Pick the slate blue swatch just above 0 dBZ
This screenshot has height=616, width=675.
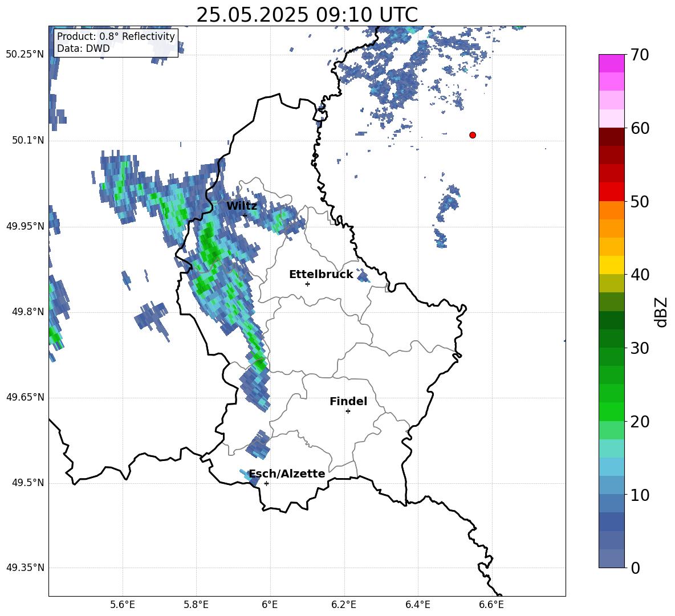[x=612, y=558]
